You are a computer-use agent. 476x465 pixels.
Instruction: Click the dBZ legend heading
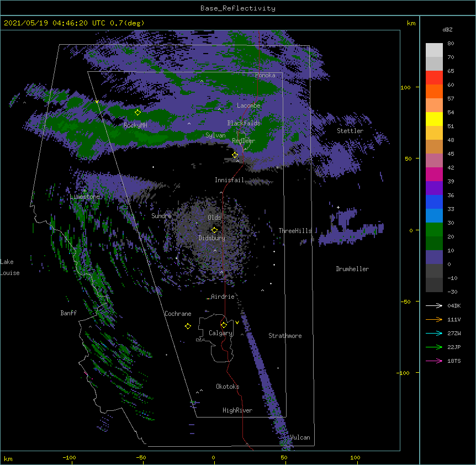[x=447, y=29]
